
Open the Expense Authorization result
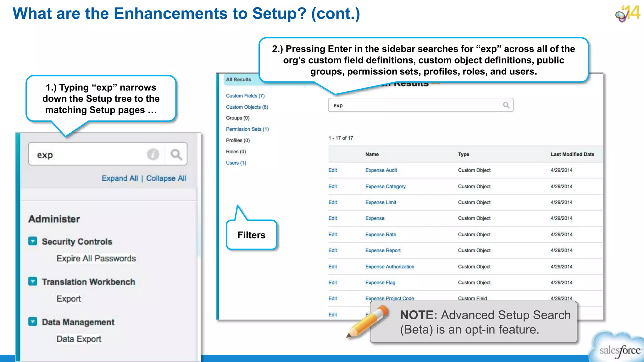[390, 267]
